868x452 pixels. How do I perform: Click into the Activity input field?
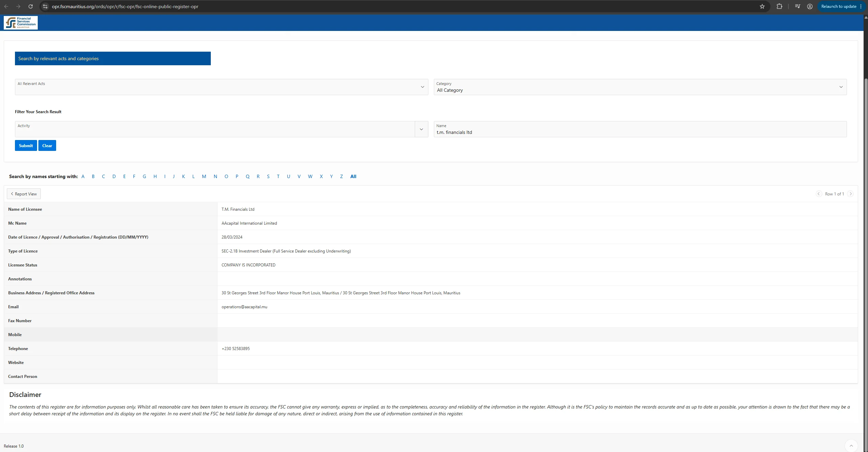tap(215, 129)
